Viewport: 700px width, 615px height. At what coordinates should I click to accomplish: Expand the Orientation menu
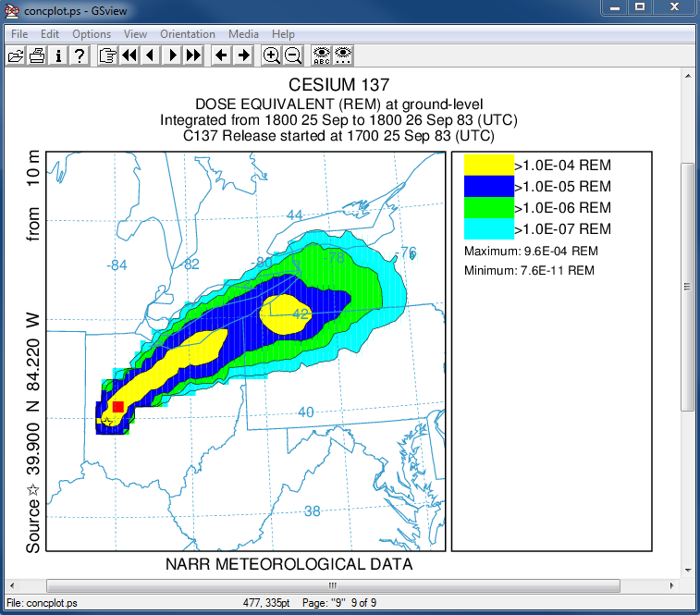coord(188,34)
